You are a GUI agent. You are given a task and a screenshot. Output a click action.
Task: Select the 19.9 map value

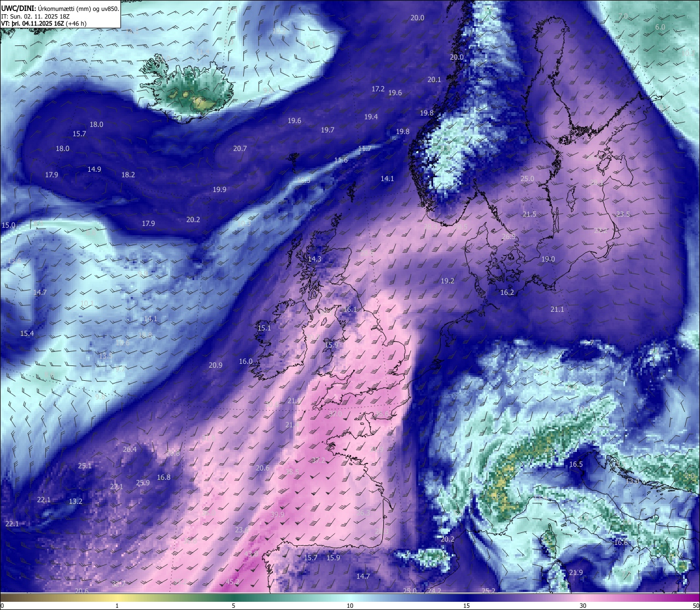point(219,189)
